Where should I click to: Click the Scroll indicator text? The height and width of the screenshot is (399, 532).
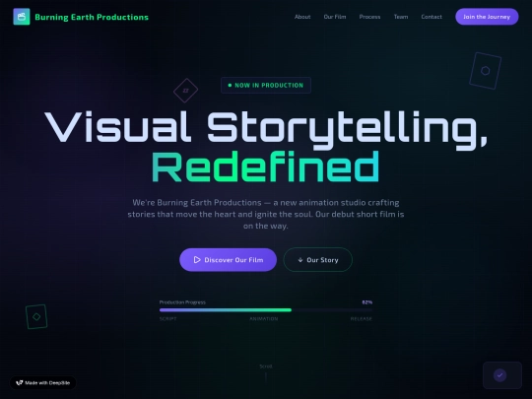[x=266, y=366]
